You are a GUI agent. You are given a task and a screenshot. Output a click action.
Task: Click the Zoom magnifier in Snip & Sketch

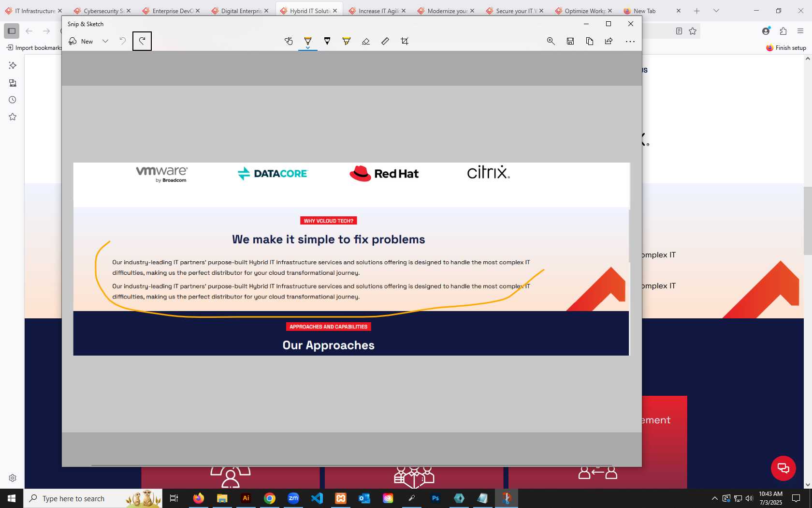[x=551, y=41]
